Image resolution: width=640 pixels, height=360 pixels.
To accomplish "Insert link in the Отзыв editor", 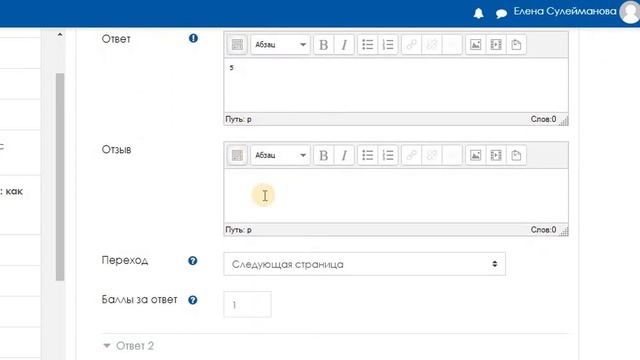I will [x=411, y=155].
